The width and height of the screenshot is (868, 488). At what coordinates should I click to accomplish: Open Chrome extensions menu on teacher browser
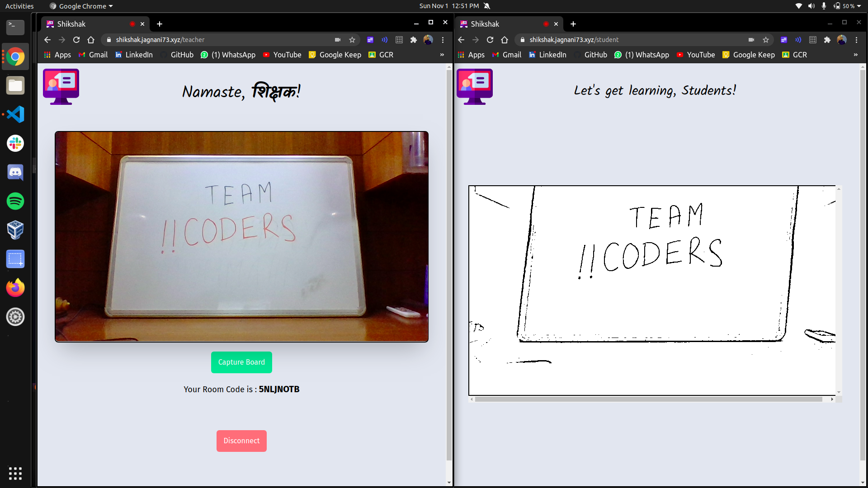click(414, 40)
